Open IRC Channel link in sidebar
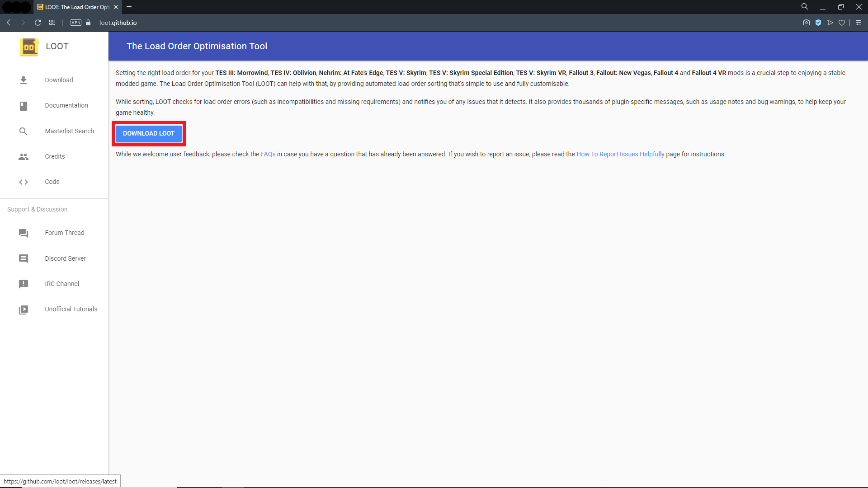Viewport: 868px width, 488px height. (54, 284)
